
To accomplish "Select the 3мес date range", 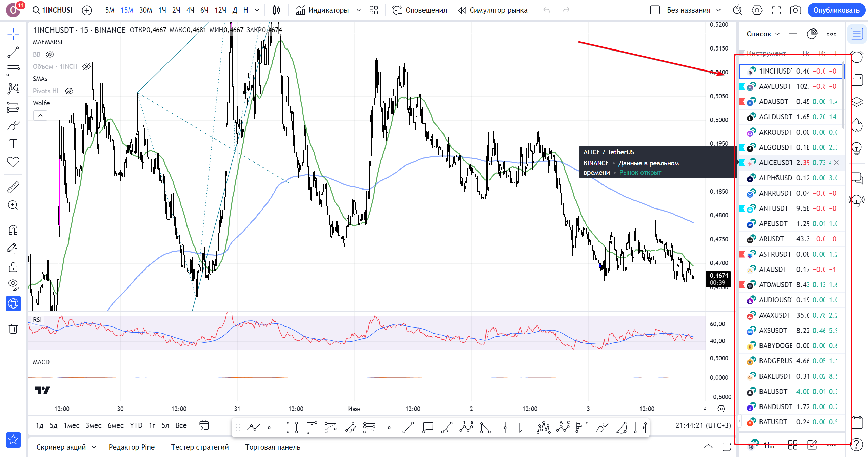I will coord(93,425).
